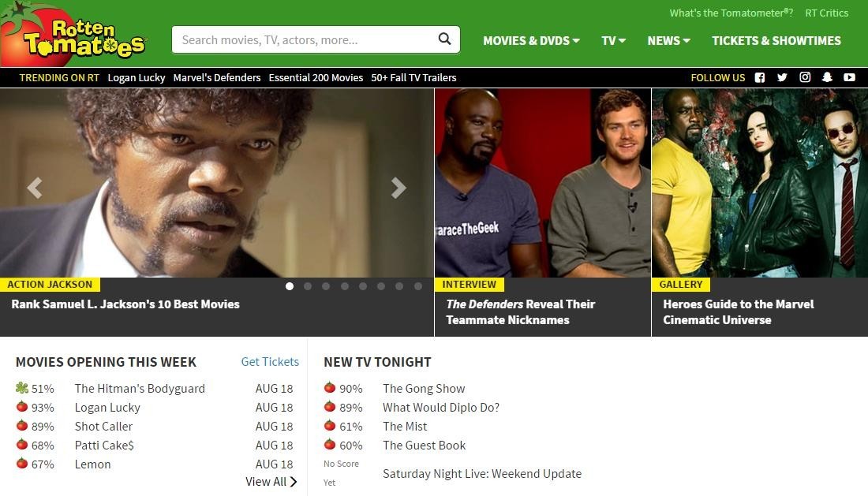Open the Twitter follow icon
Screen dimensions: 868x496
pos(782,77)
